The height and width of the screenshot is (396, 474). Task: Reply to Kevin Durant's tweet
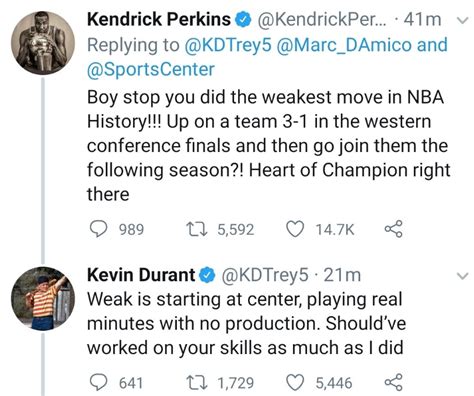coord(99,382)
